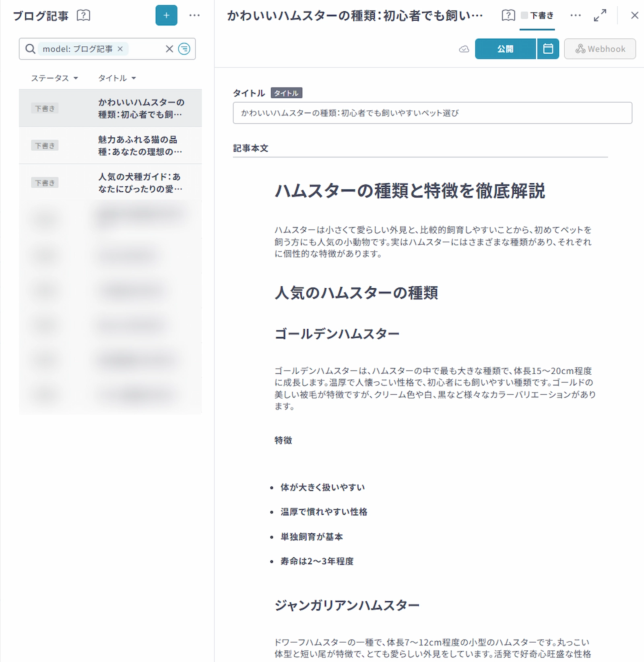Expand the article editor to full screen
This screenshot has width=644, height=662.
click(600, 15)
